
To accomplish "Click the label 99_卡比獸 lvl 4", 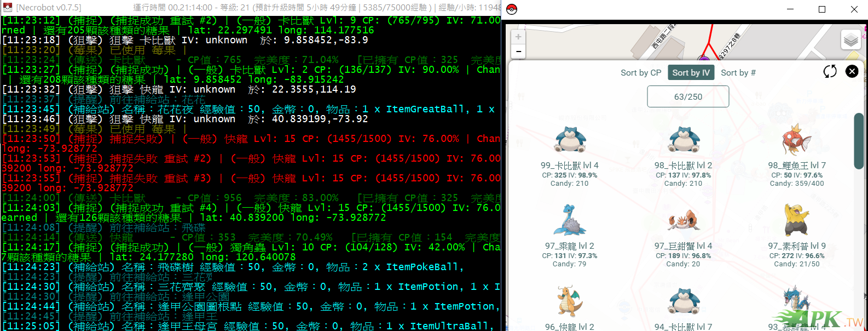I will point(570,165).
